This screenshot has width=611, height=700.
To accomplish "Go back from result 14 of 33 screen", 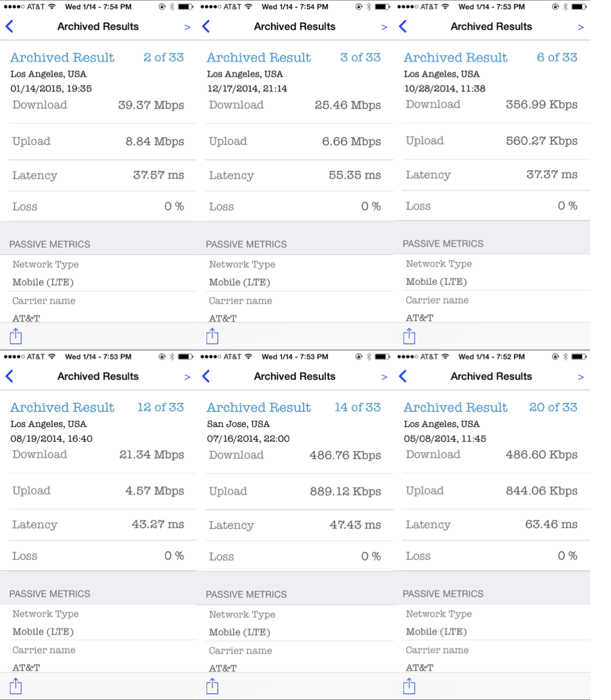I will point(206,376).
